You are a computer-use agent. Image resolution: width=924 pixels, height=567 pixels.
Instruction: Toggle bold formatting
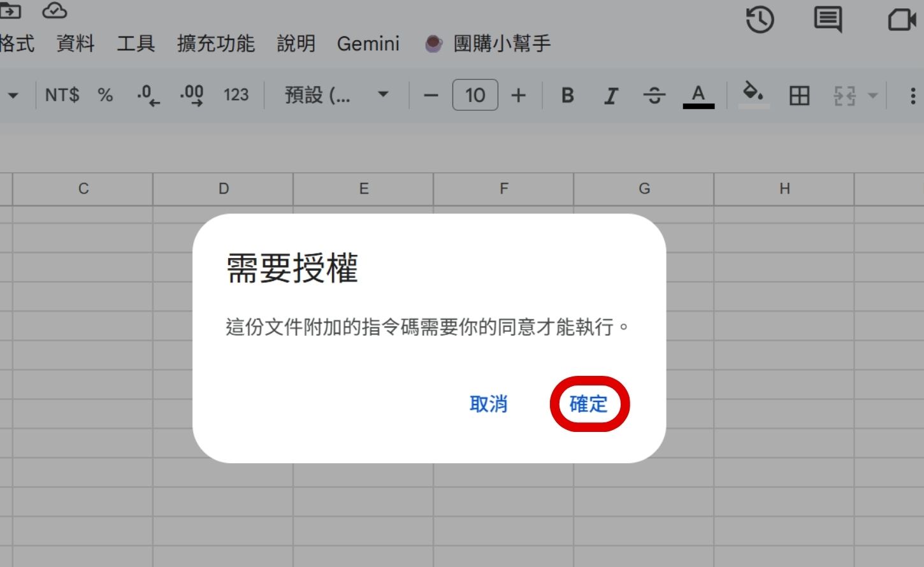click(x=567, y=95)
